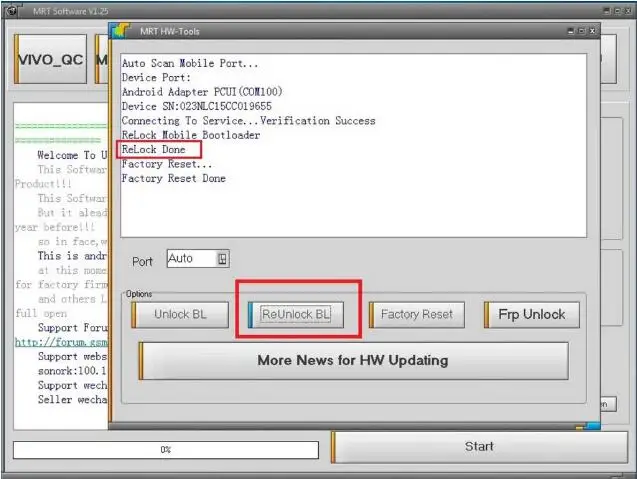This screenshot has width=637, height=479.
Task: Run the Factory Reset option
Action: pos(416,314)
